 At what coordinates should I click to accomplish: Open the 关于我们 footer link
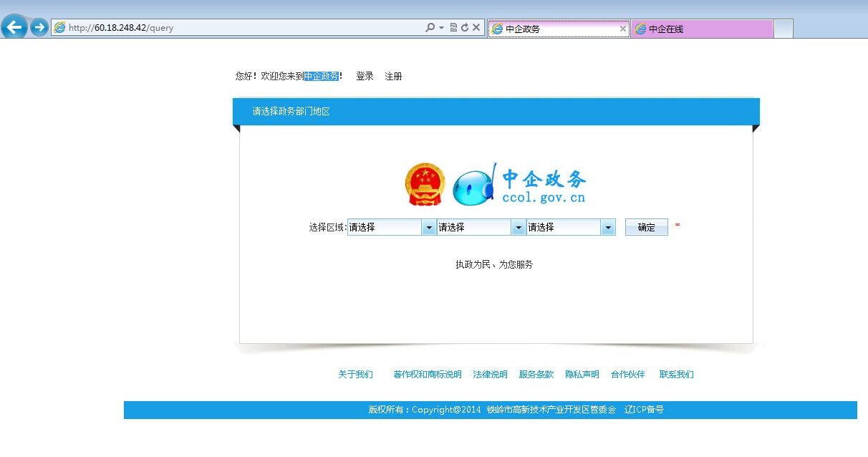(x=356, y=374)
